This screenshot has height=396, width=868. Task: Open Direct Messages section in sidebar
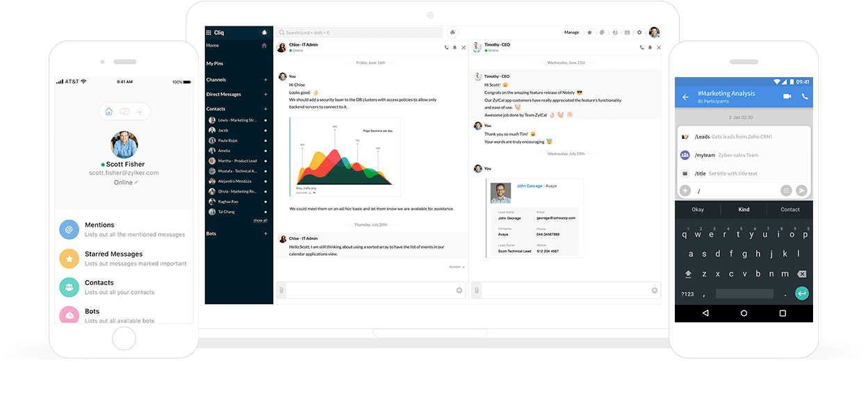click(x=224, y=94)
